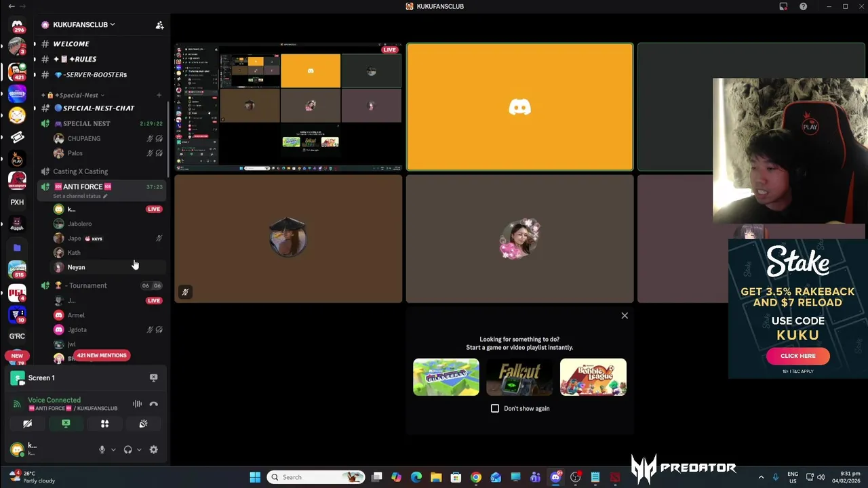This screenshot has height=488, width=868.
Task: Open Google Chrome from the taskbar
Action: [x=476, y=477]
